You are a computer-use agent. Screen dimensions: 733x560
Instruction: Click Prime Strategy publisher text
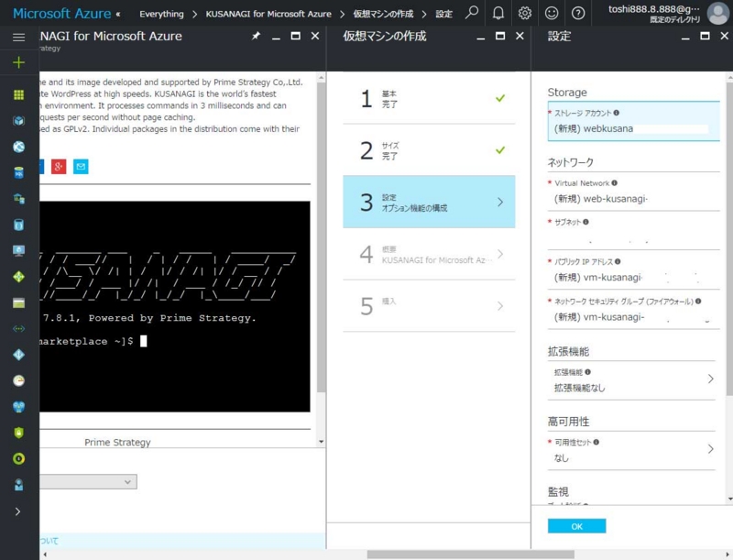[x=117, y=442]
